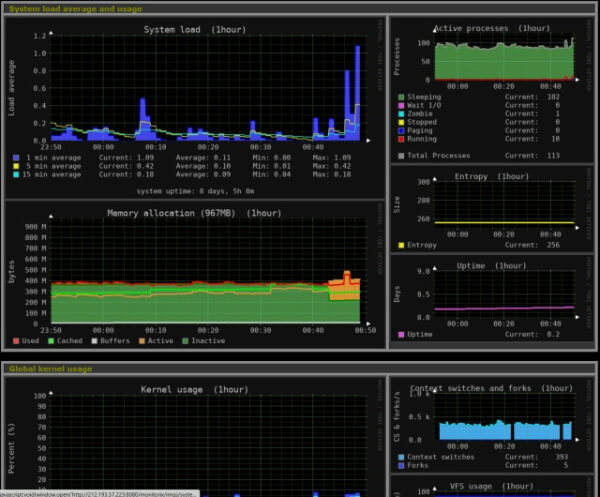600x497 pixels.
Task: Click the Sleeping processes legend swatch
Action: (x=402, y=98)
